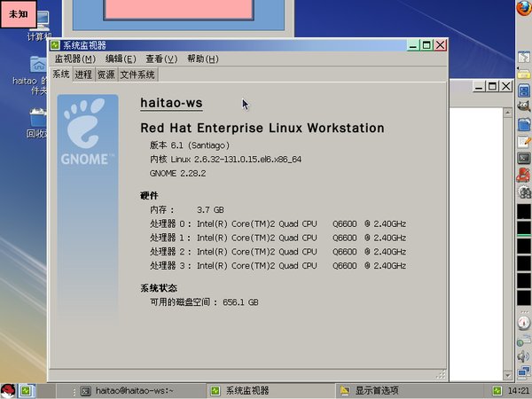
Task: Click the 处理器 2 row
Action: point(278,252)
